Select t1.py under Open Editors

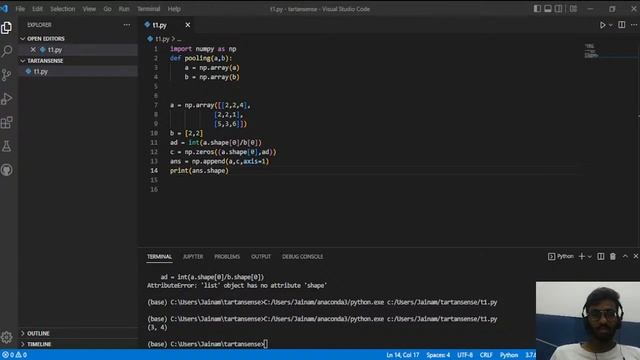tap(78, 49)
